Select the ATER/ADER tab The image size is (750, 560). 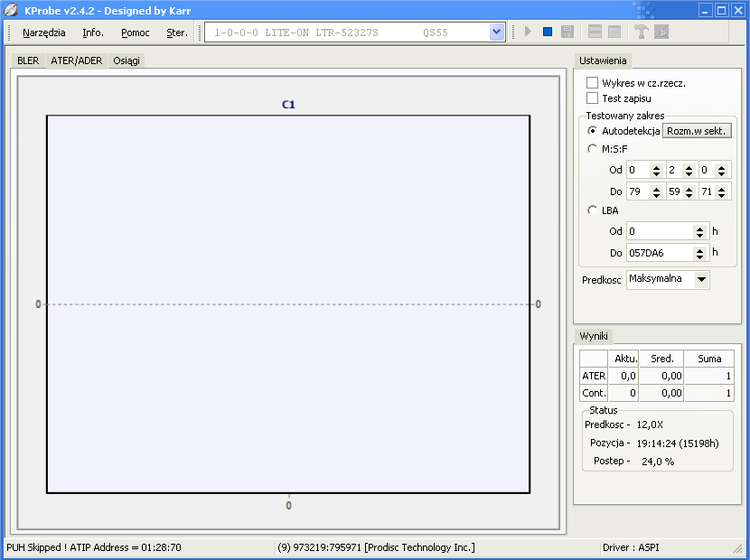(x=77, y=61)
